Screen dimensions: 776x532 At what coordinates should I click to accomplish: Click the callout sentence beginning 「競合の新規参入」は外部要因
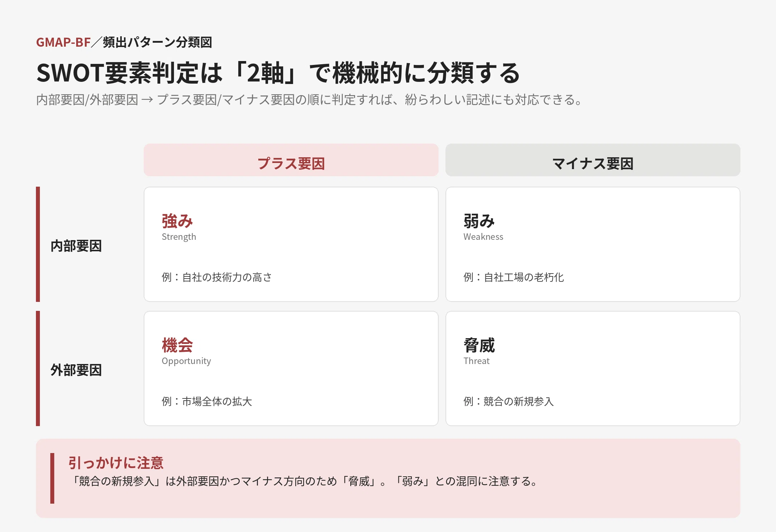click(x=304, y=481)
